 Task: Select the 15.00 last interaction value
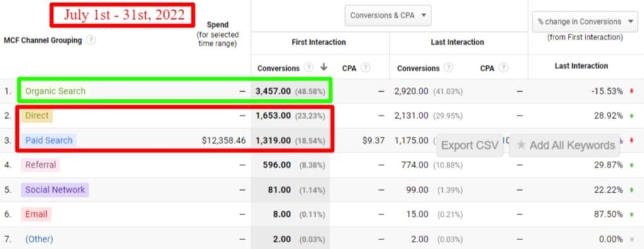pos(418,214)
